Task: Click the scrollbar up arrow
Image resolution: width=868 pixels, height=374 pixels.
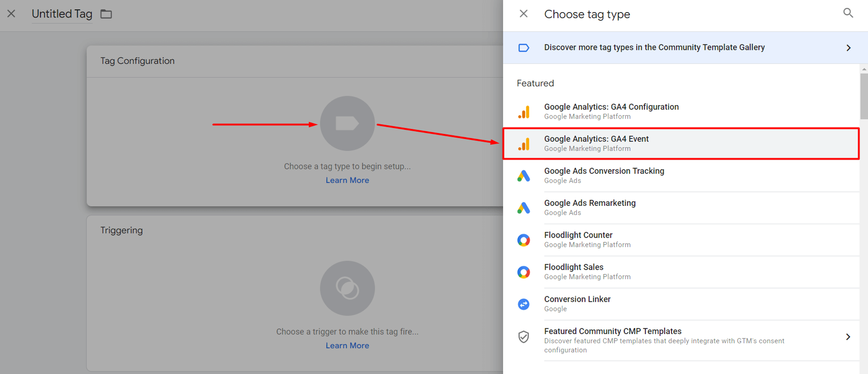Action: click(x=864, y=69)
